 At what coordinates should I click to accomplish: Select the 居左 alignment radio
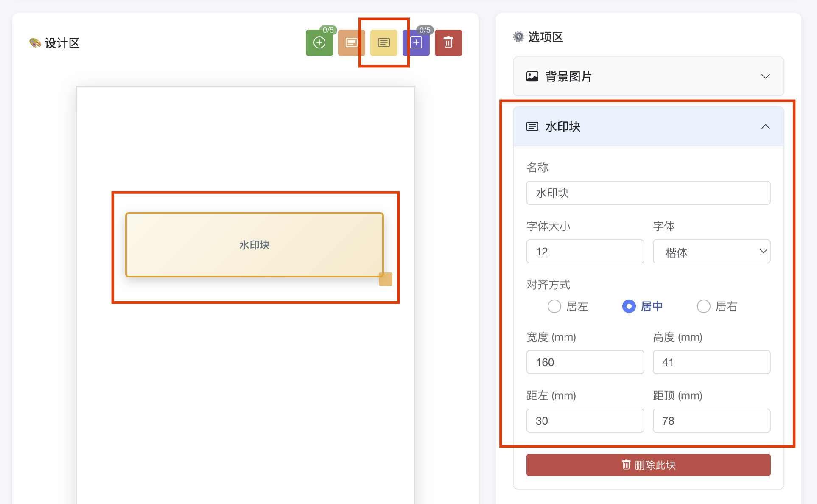(x=554, y=306)
